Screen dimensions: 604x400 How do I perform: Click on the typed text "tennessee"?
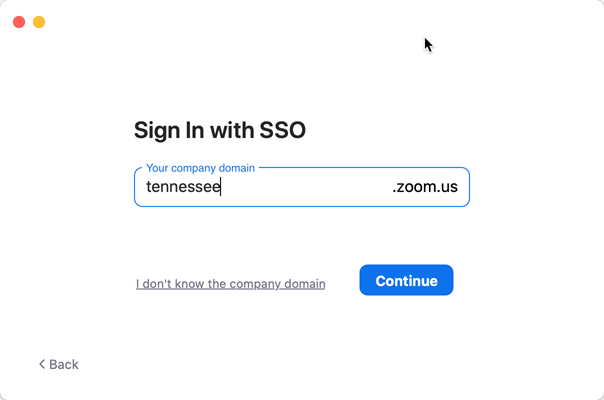click(x=183, y=187)
